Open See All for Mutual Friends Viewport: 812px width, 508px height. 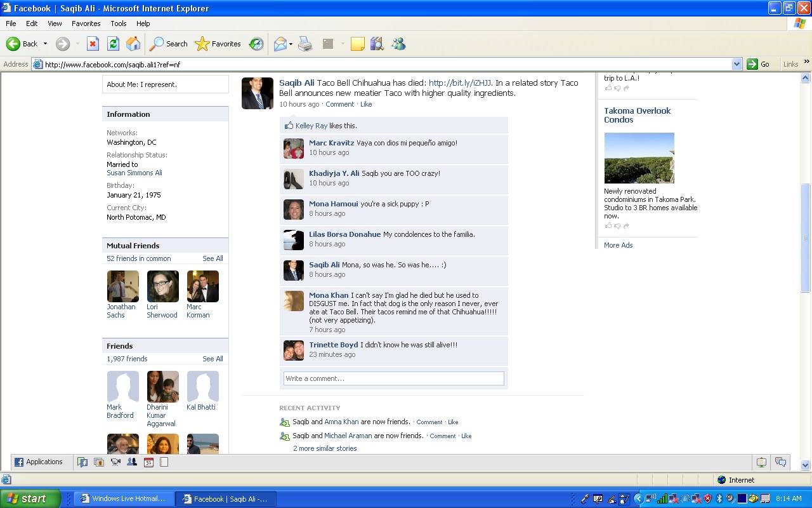pyautogui.click(x=213, y=258)
